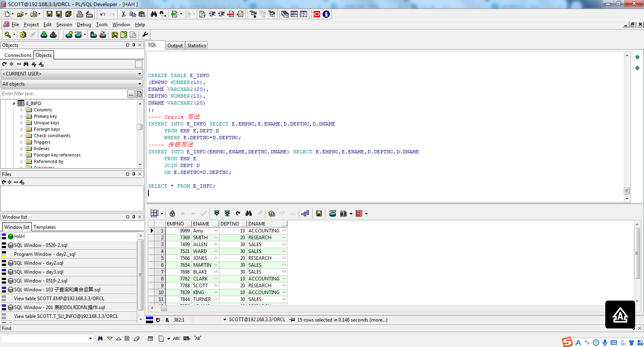
Task: Select SQL Window - day3.sql in window list
Action: click(x=38, y=272)
